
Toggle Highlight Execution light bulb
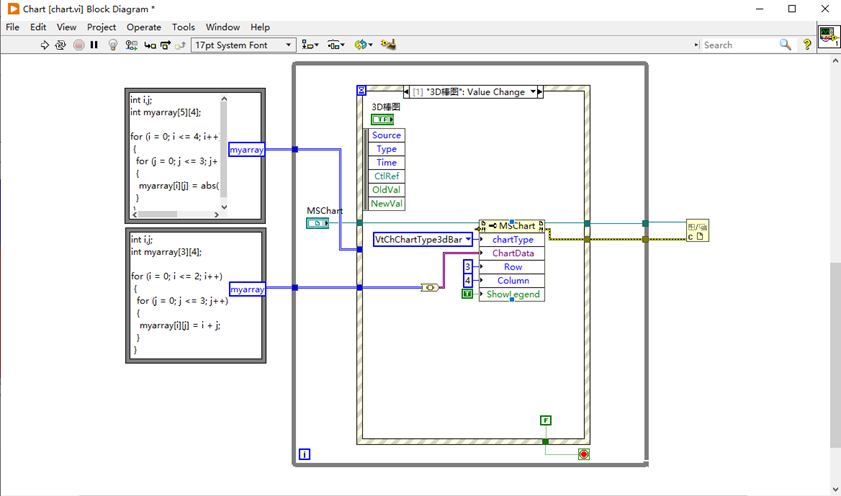[113, 45]
